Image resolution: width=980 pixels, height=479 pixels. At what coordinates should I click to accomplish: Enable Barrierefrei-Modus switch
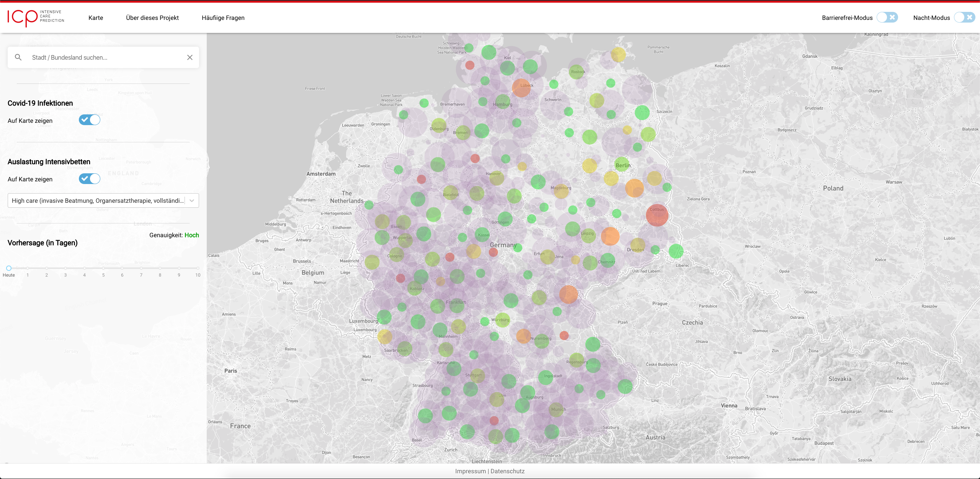887,18
